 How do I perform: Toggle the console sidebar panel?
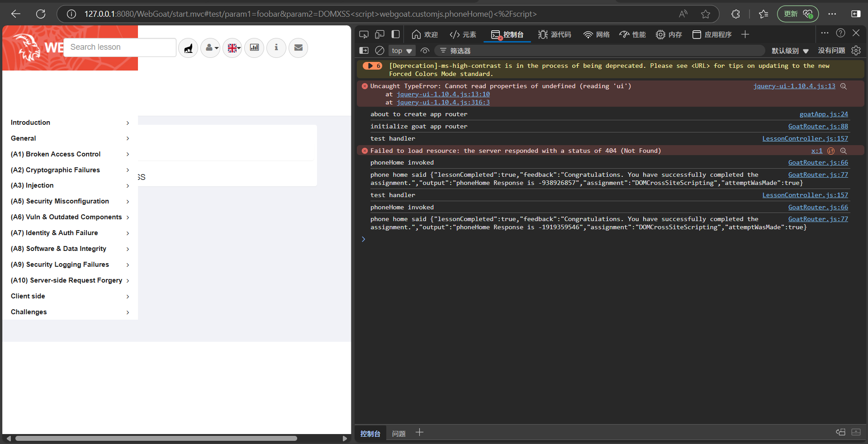tap(364, 51)
